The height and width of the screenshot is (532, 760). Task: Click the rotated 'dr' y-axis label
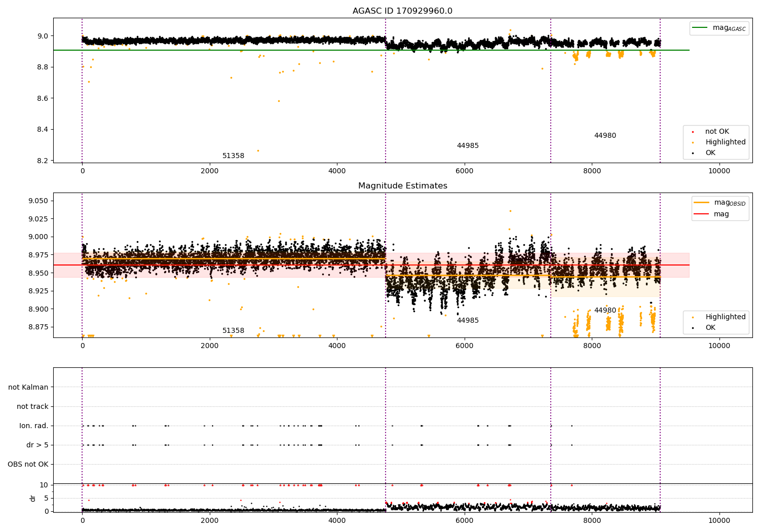[x=33, y=498]
